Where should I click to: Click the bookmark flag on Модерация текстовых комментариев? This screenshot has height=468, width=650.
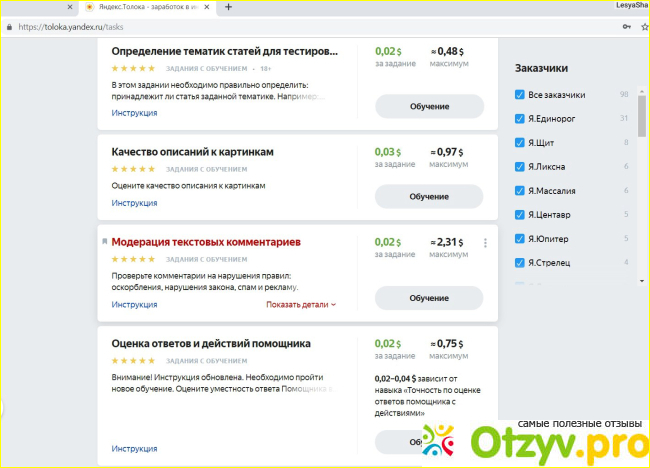104,241
